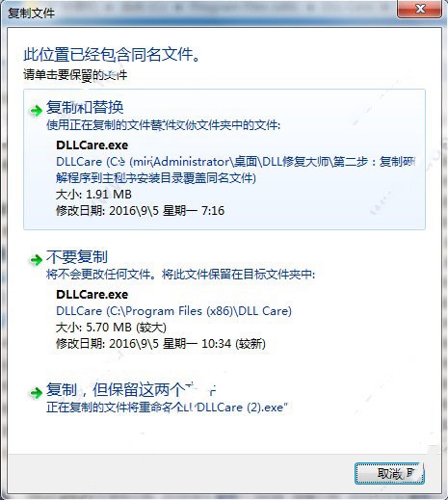This screenshot has height=500, width=448.
Task: Click the 5.70 MB (较大) size line
Action: pos(111,328)
